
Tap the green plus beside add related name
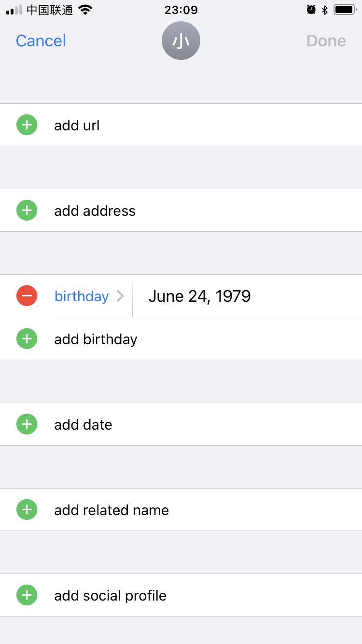click(x=27, y=510)
